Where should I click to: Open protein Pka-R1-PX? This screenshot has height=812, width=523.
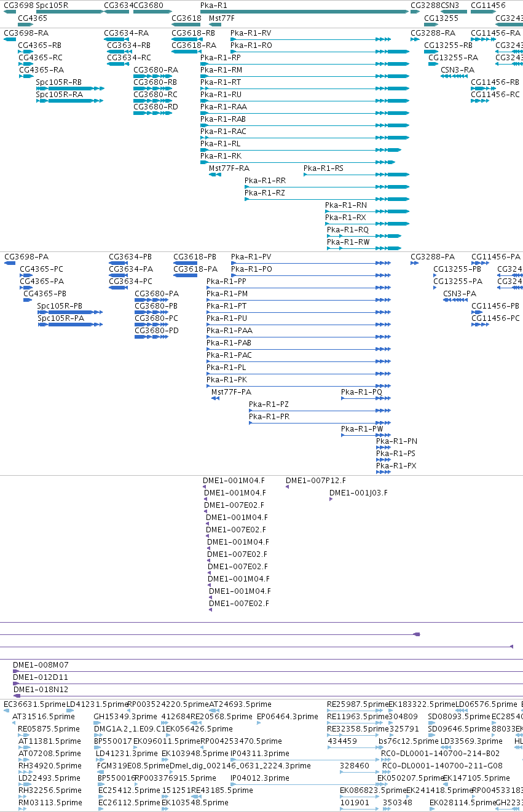click(396, 465)
